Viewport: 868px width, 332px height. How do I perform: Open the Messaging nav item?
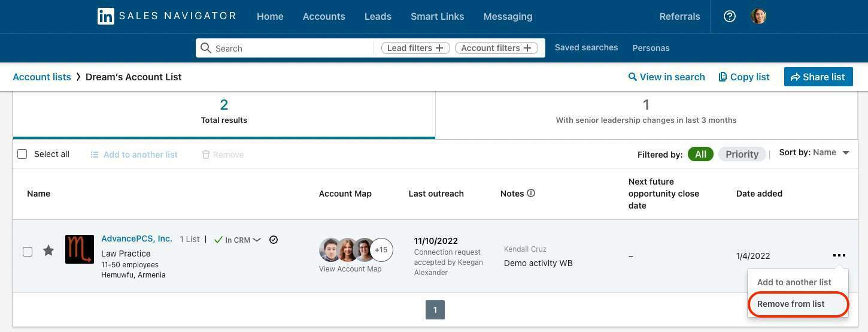508,16
